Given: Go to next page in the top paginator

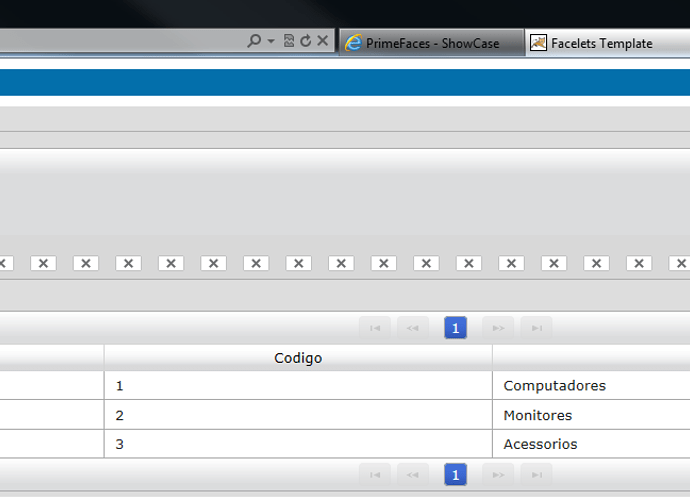Looking at the screenshot, I should [498, 328].
